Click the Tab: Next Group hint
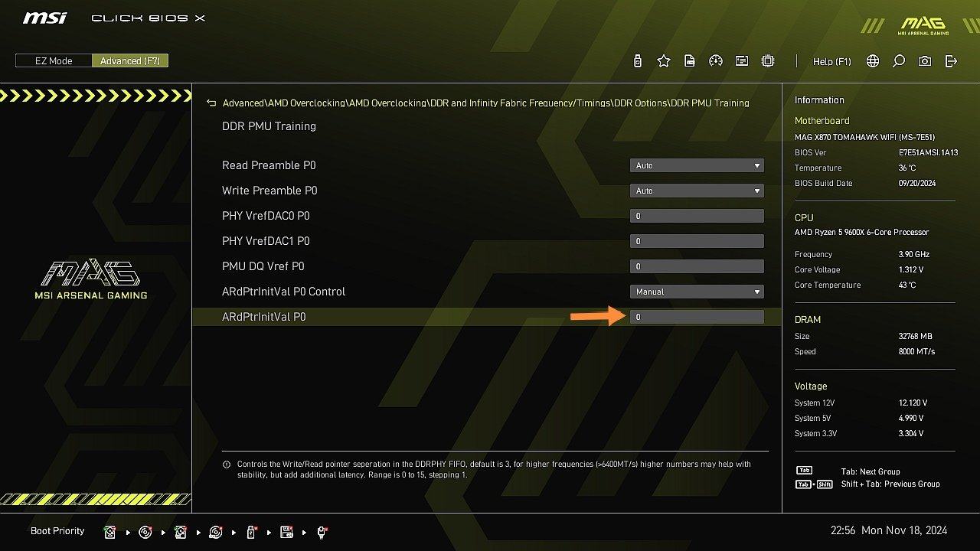This screenshot has height=551, width=980. pos(870,471)
